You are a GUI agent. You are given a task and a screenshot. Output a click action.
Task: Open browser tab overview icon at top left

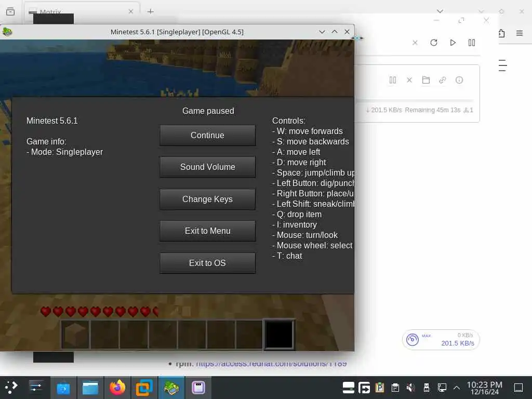[10, 11]
